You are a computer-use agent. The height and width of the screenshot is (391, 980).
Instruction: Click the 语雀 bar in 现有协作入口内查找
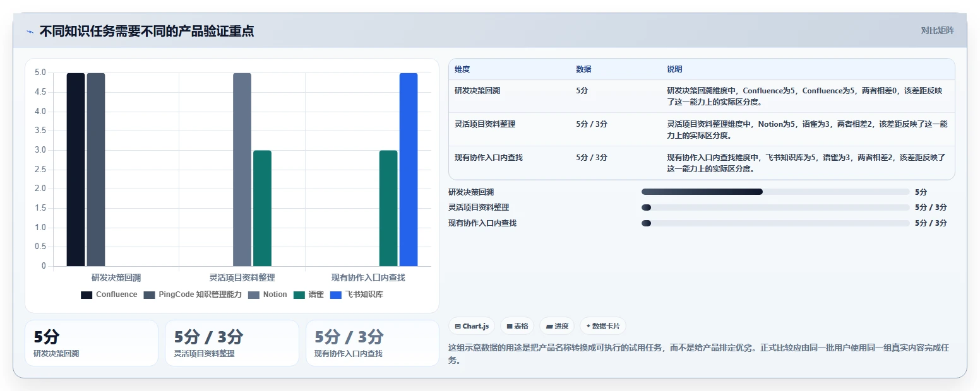tap(388, 208)
